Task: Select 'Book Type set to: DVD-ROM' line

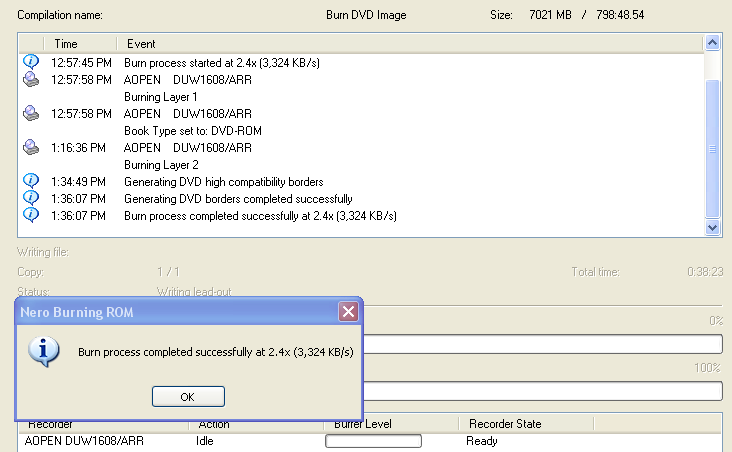Action: (193, 131)
